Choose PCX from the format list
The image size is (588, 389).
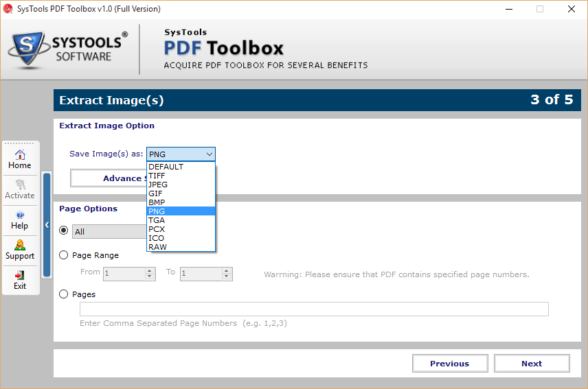click(181, 229)
